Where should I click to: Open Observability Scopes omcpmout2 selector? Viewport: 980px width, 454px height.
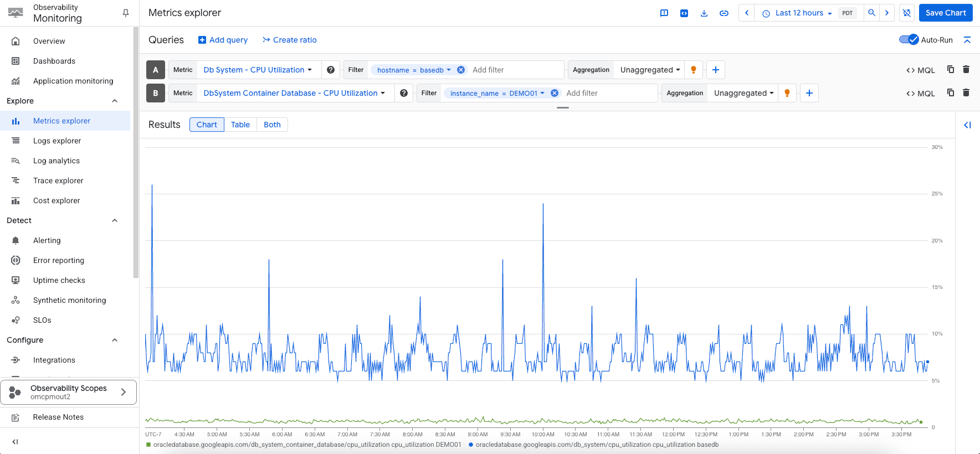click(x=69, y=392)
